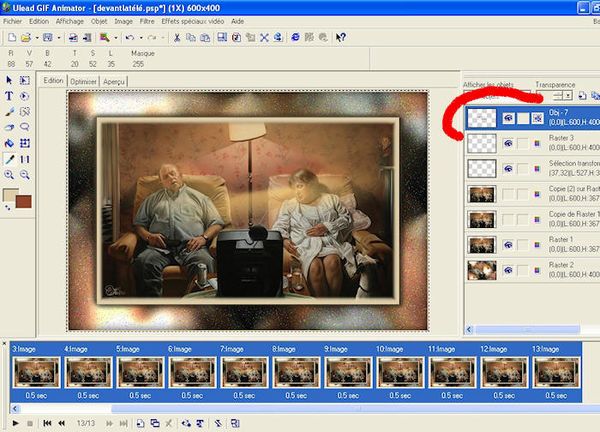Viewport: 600px width, 432px height.
Task: Select the Raster 2 layer thumbnail
Action: [x=482, y=270]
